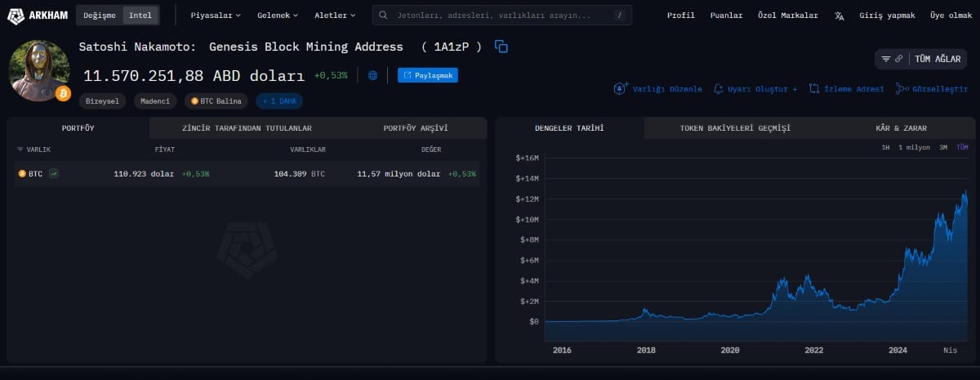Switch to Değişme mode
Screen dimensions: 980x380
pyautogui.click(x=100, y=16)
